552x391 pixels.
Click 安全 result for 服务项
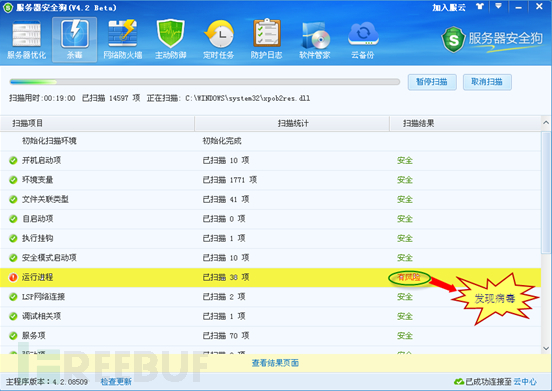404,336
